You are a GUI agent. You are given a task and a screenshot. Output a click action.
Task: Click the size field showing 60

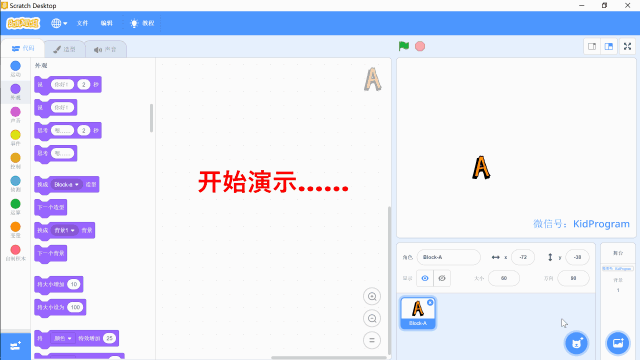(x=504, y=278)
